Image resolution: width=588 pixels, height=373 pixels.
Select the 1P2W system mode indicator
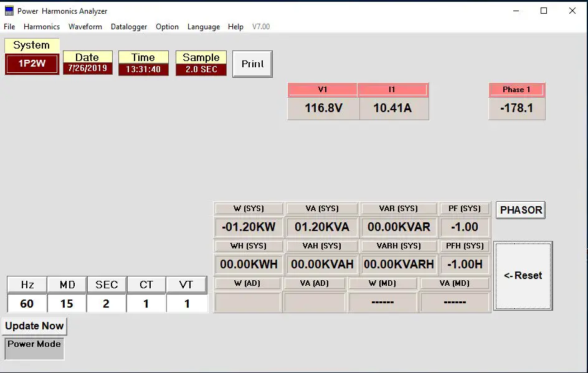click(32, 63)
